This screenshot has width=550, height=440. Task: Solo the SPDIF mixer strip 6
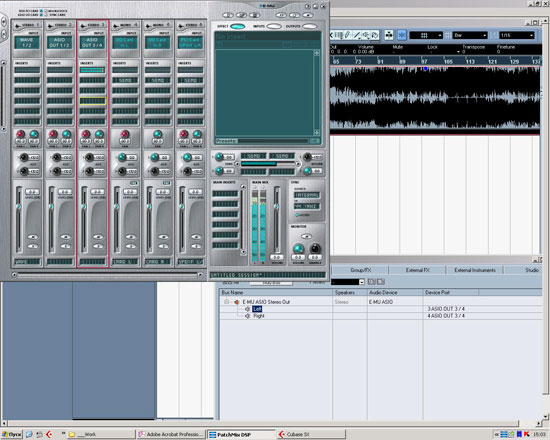click(x=196, y=246)
